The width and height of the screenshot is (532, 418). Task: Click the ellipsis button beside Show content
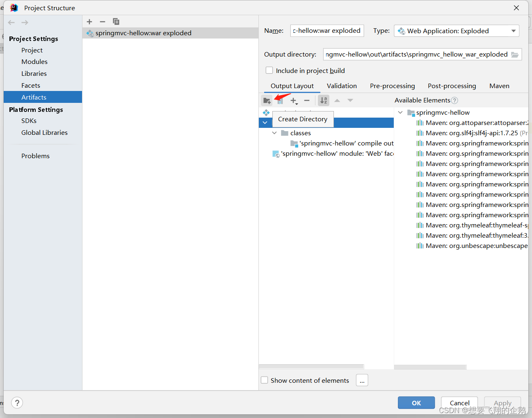362,380
